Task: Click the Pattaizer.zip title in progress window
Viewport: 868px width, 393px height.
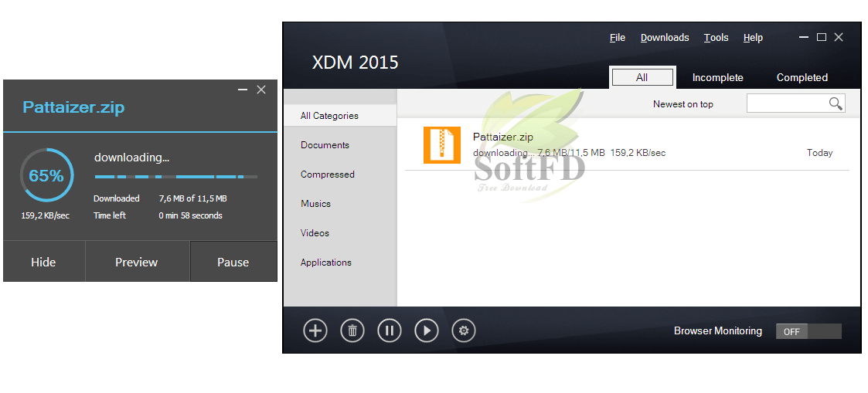Action: 73,107
